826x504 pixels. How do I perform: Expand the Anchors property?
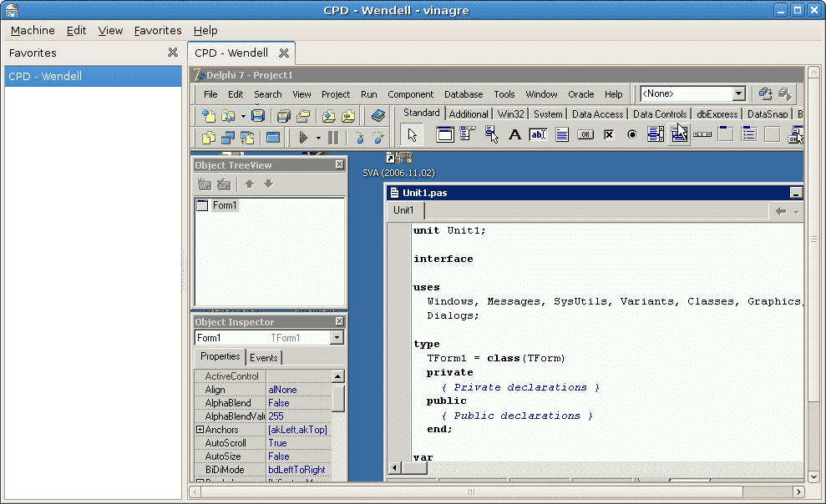200,429
